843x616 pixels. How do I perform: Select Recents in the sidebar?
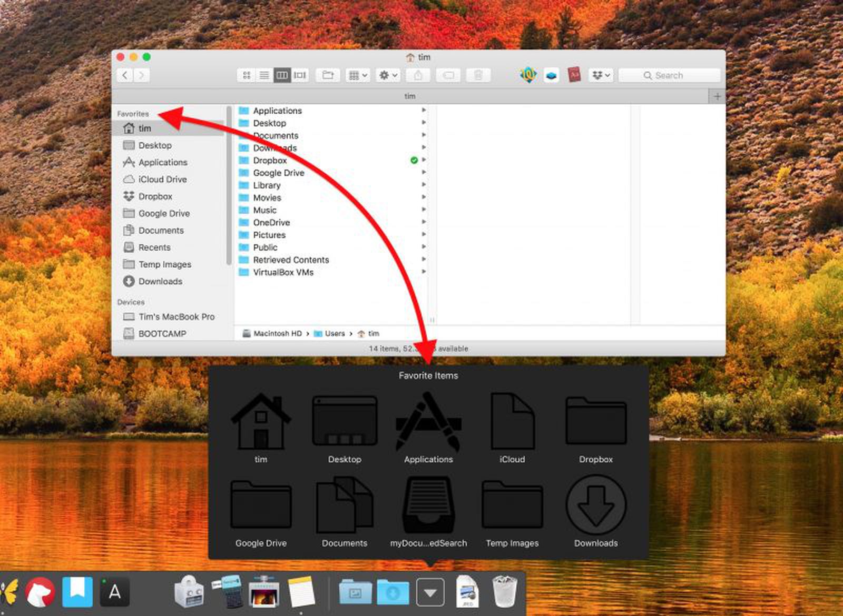pos(154,247)
